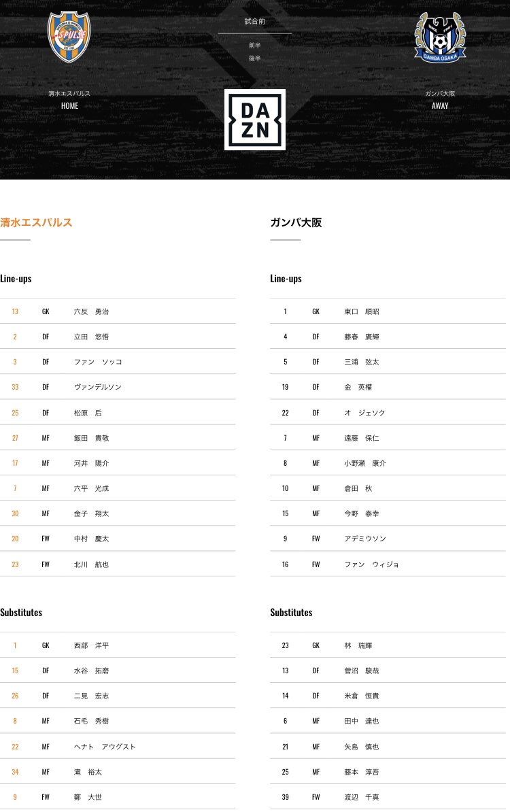
Task: Click squad number 19 beside 金 英權
Action: [286, 387]
